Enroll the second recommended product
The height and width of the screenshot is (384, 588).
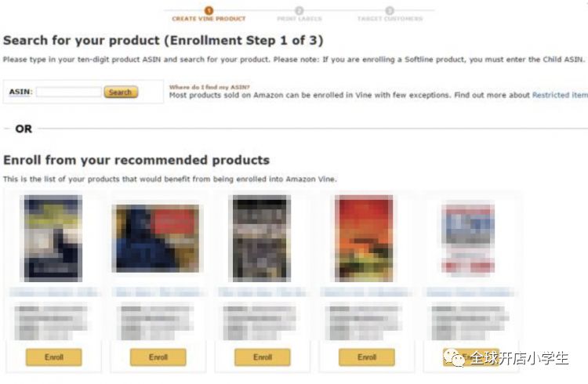pos(158,357)
